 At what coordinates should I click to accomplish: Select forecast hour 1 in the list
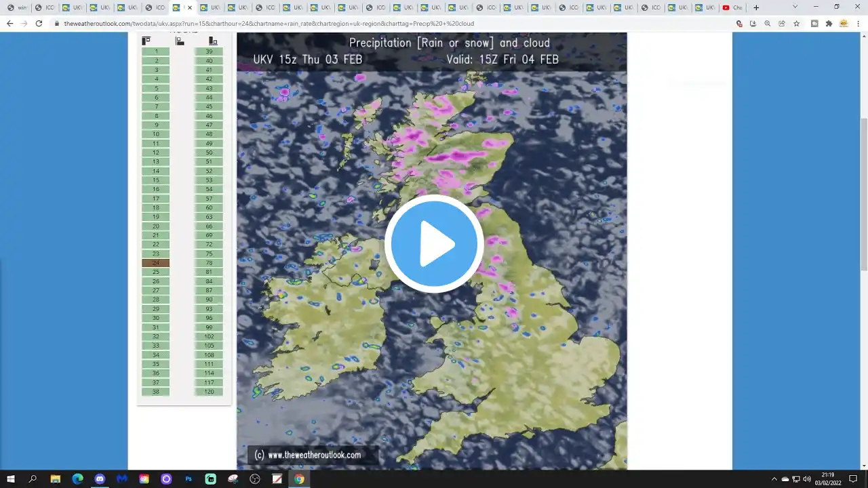tap(156, 52)
